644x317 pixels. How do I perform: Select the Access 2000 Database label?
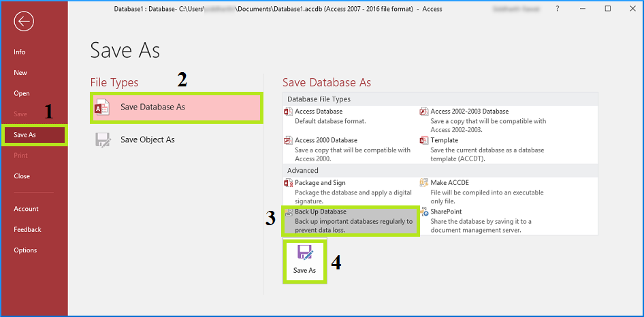pos(326,140)
